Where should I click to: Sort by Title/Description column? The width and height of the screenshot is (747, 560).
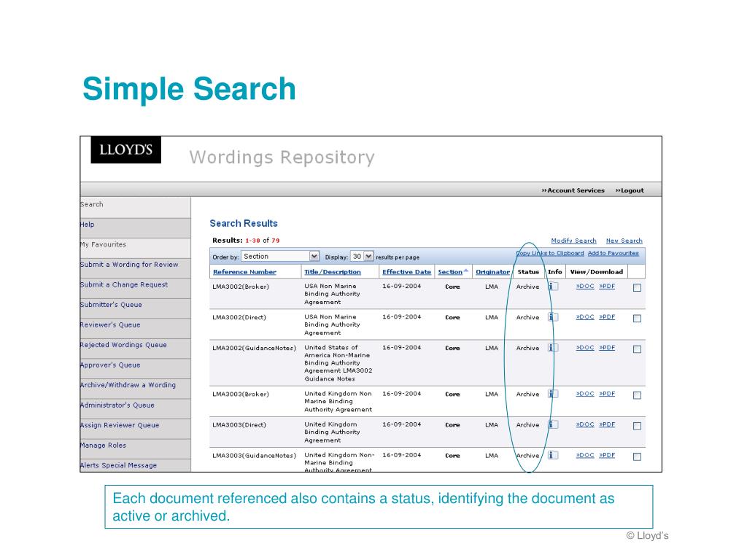tap(333, 272)
